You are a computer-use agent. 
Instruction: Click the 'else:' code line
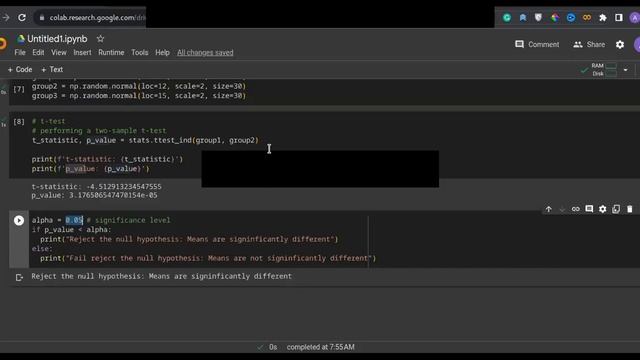tap(42, 249)
